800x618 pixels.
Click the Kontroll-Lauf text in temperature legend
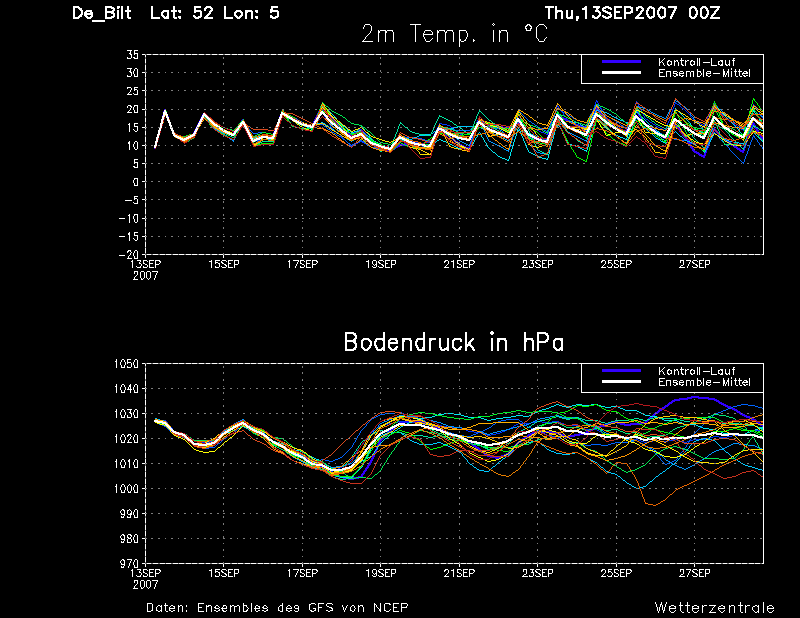click(x=696, y=62)
